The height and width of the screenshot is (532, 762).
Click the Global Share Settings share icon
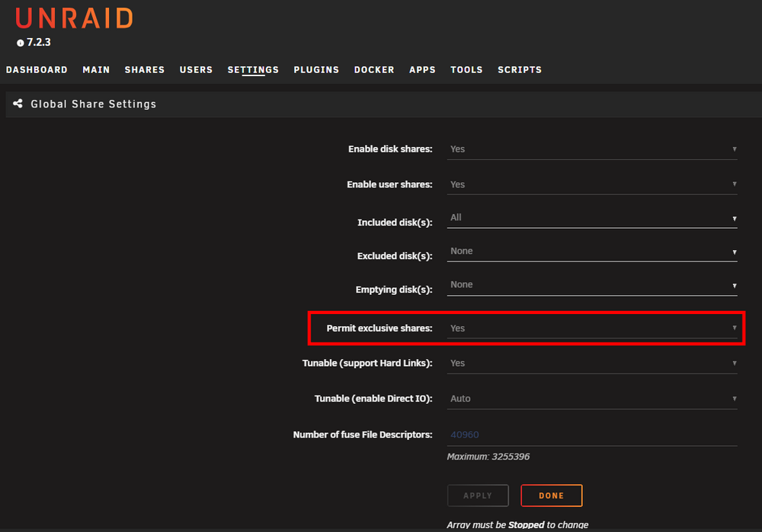coord(18,104)
